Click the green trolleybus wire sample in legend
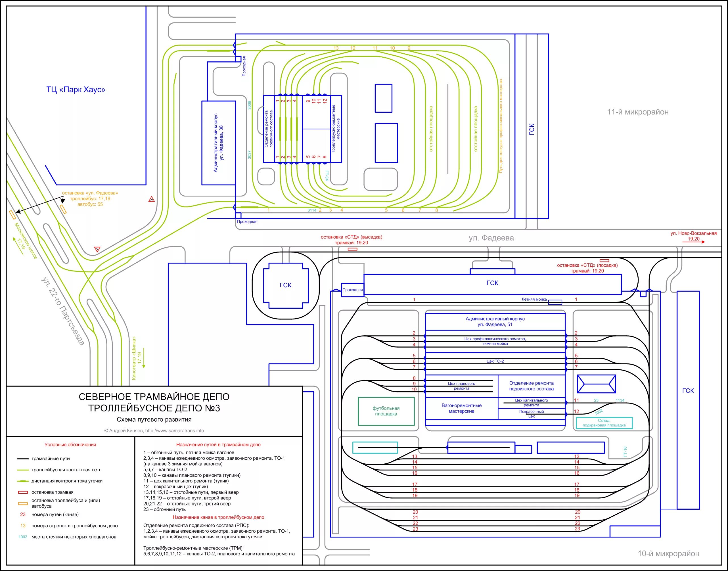This screenshot has width=728, height=571. pyautogui.click(x=23, y=470)
